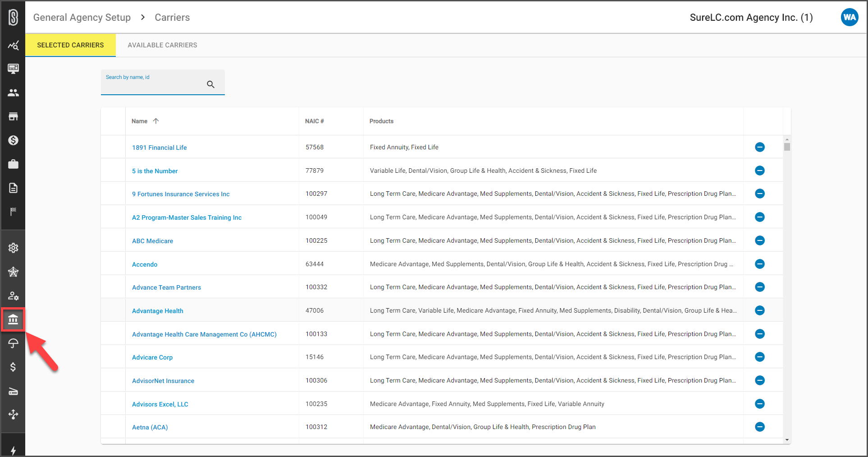
Task: Remove 9 Fortunes Insurance Services carrier
Action: (x=760, y=194)
